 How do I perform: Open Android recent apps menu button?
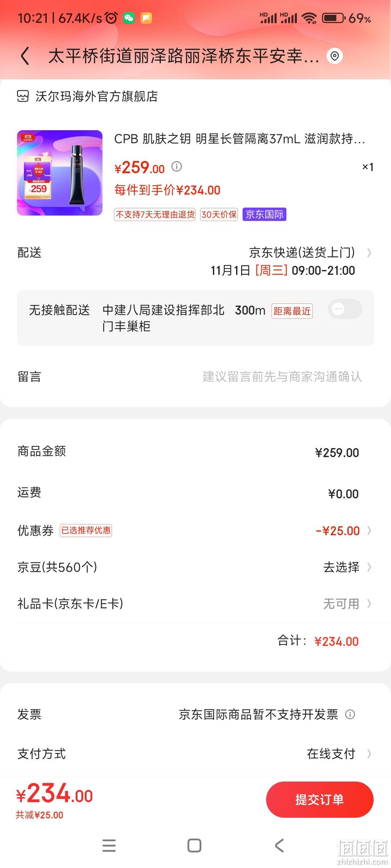[109, 845]
